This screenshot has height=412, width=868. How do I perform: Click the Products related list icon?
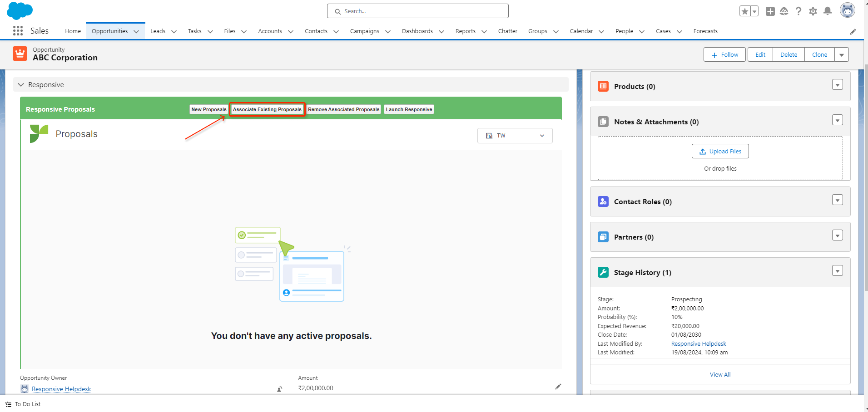(x=603, y=86)
